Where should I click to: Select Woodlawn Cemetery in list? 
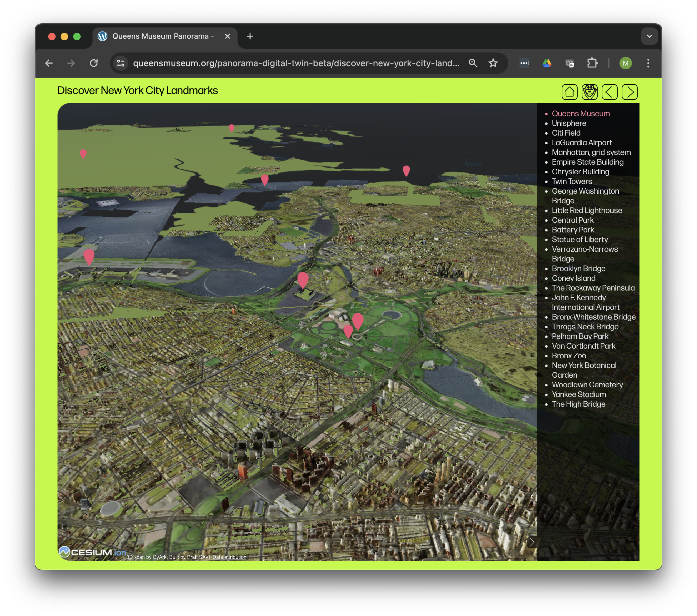coord(587,385)
